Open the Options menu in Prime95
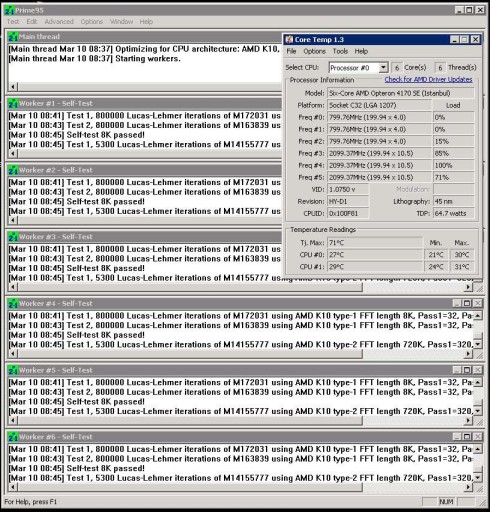 (92, 22)
